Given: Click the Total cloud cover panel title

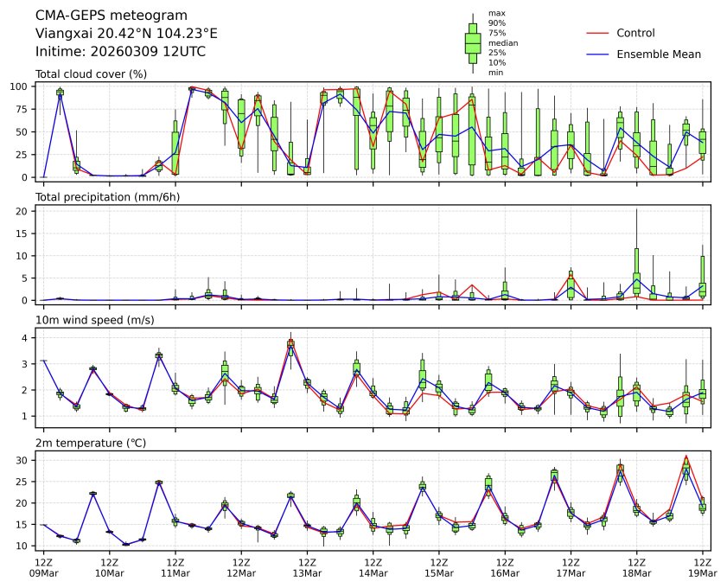Looking at the screenshot, I should pyautogui.click(x=91, y=73).
